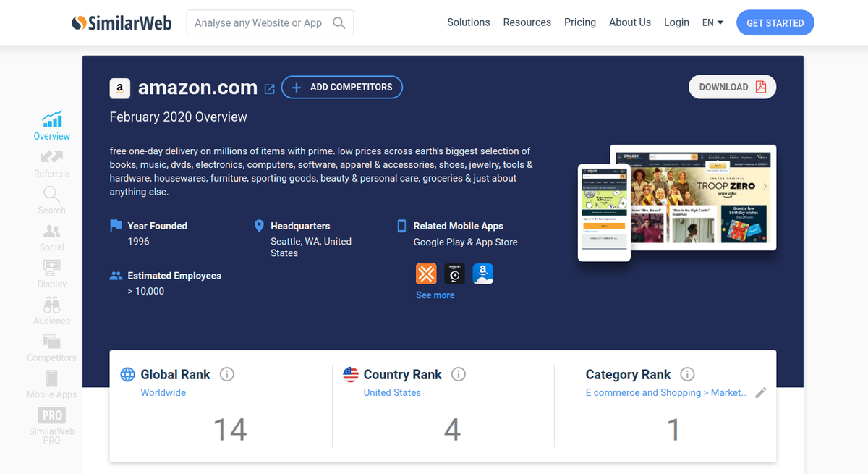
Task: Open the Competitors sidebar section
Action: click(x=52, y=348)
